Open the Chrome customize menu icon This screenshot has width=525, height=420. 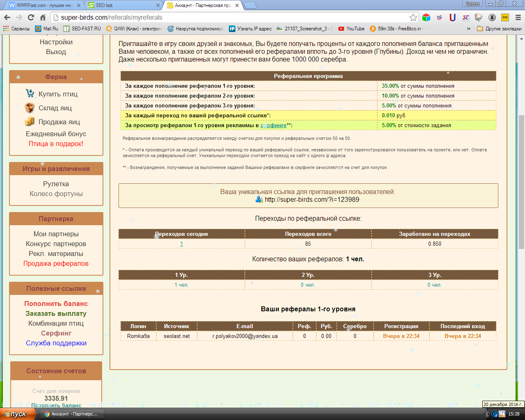[518, 17]
